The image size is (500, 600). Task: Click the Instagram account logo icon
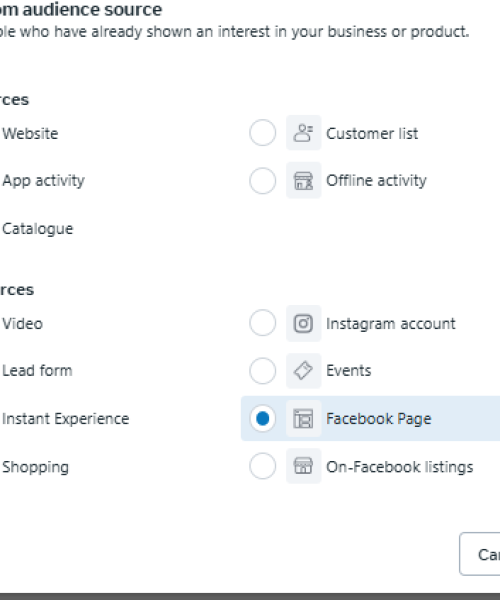(x=304, y=323)
